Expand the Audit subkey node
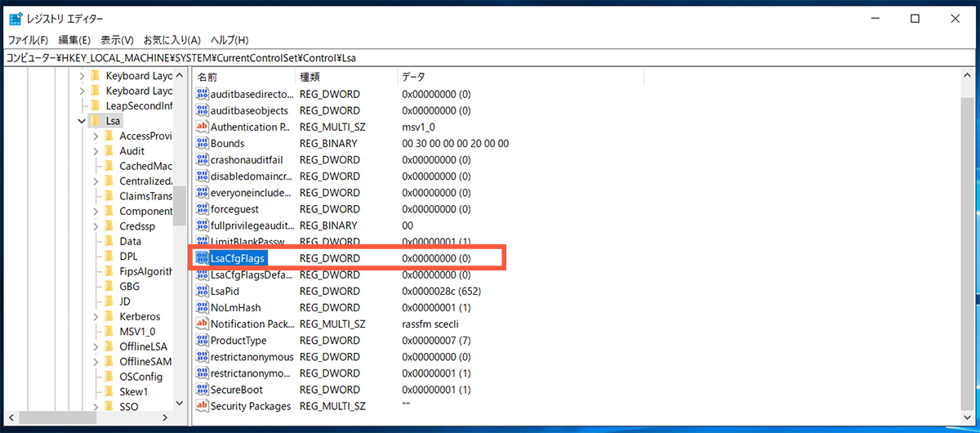The image size is (980, 433). (x=96, y=151)
